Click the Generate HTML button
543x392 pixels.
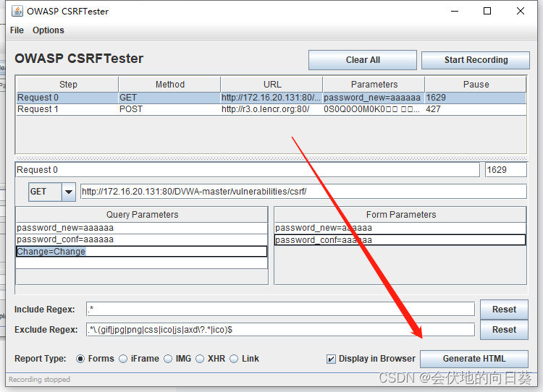(474, 359)
